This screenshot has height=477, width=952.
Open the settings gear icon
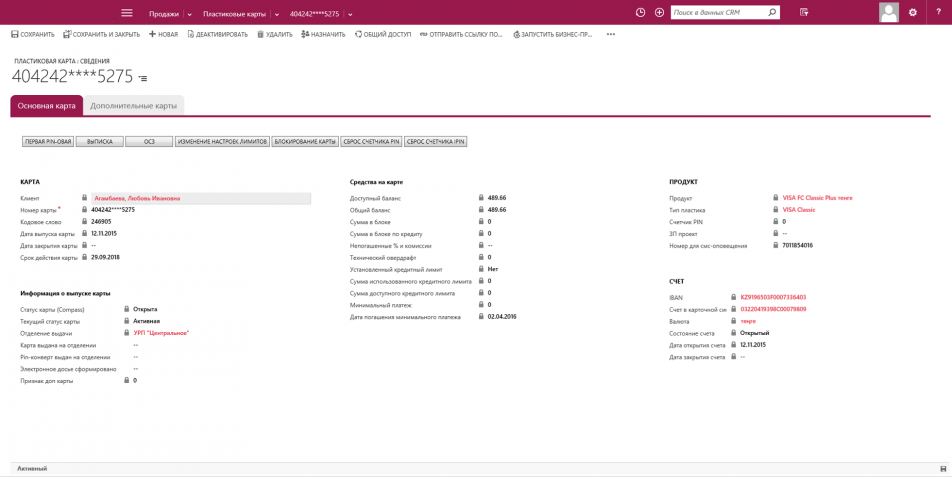tap(913, 13)
